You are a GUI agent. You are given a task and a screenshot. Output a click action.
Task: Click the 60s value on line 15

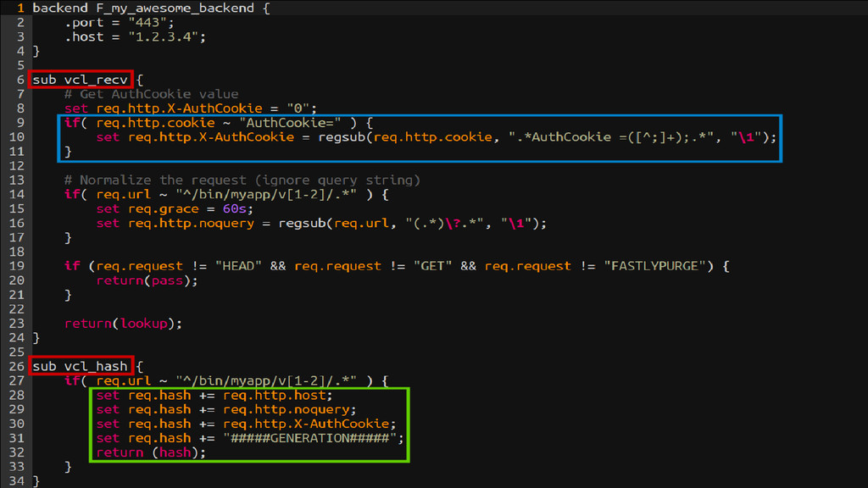click(234, 209)
